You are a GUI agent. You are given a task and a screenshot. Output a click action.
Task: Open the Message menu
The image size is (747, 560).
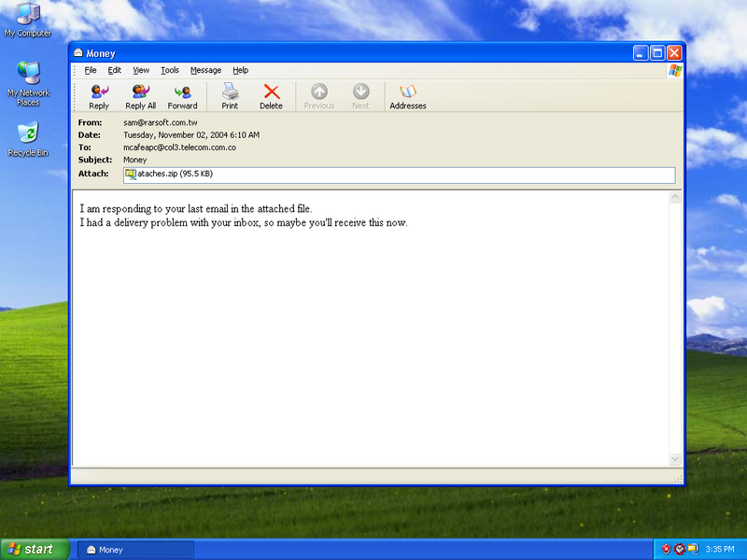(205, 71)
